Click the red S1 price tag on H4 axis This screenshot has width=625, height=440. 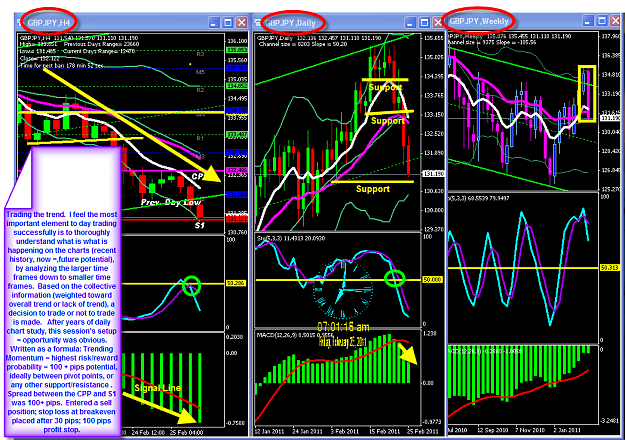click(237, 219)
